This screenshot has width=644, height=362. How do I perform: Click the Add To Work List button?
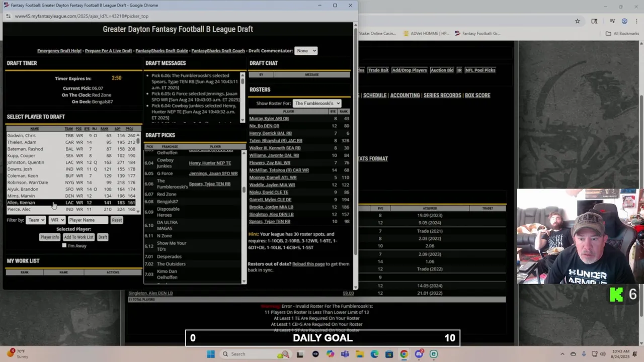pyautogui.click(x=78, y=237)
